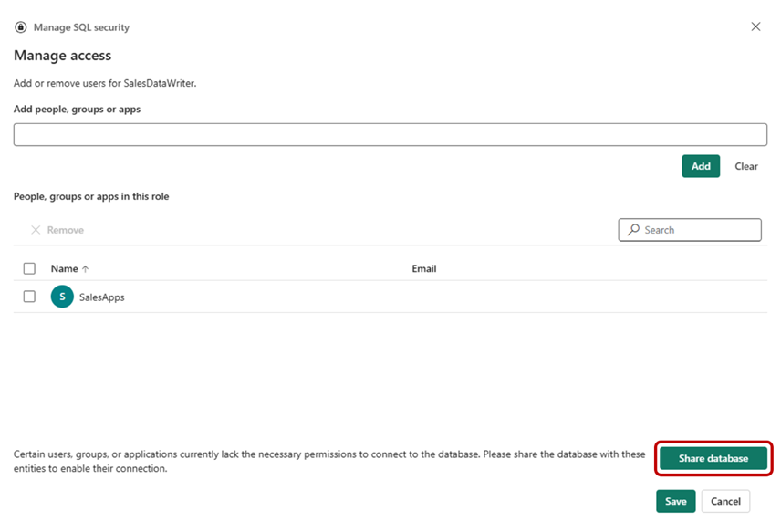The height and width of the screenshot is (532, 781).
Task: Check the SalesApps row checkbox
Action: (x=29, y=297)
